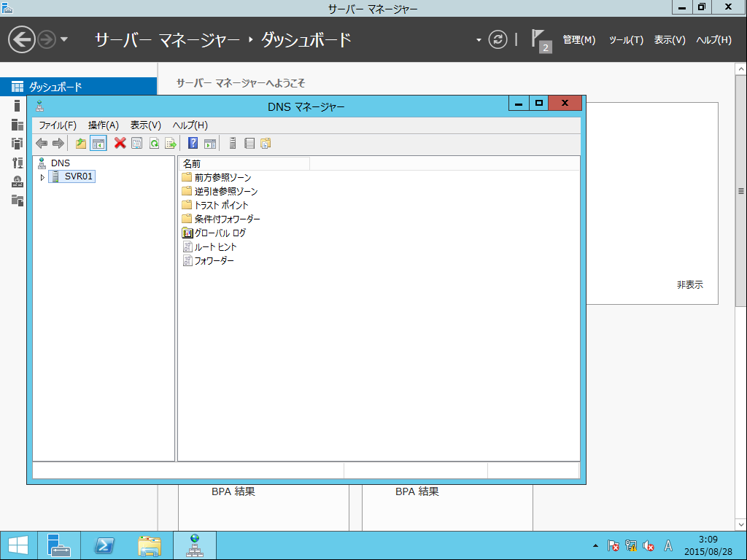
Task: Click the IME input mode A indicator
Action: click(x=668, y=545)
